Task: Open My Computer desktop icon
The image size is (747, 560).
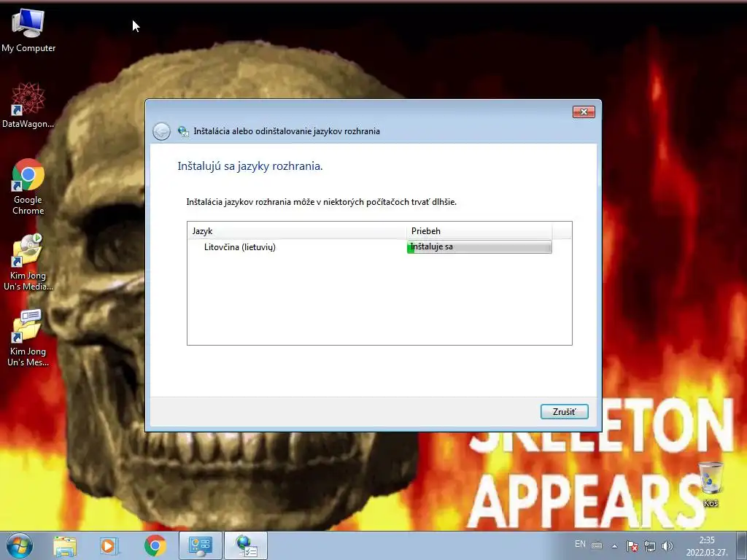Action: (x=28, y=31)
